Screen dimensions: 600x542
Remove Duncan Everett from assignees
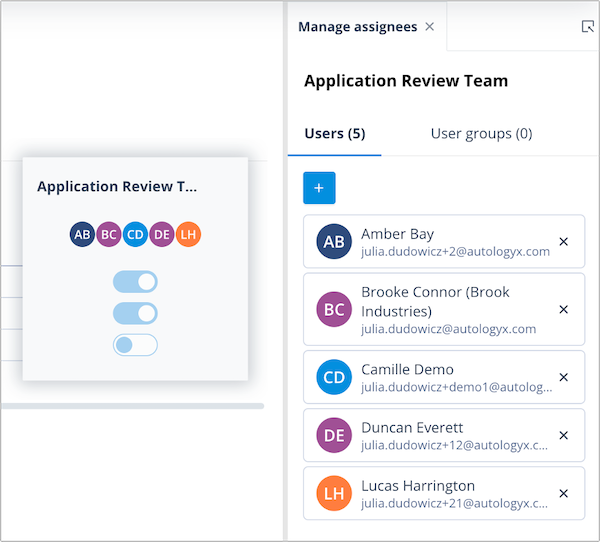[563, 435]
